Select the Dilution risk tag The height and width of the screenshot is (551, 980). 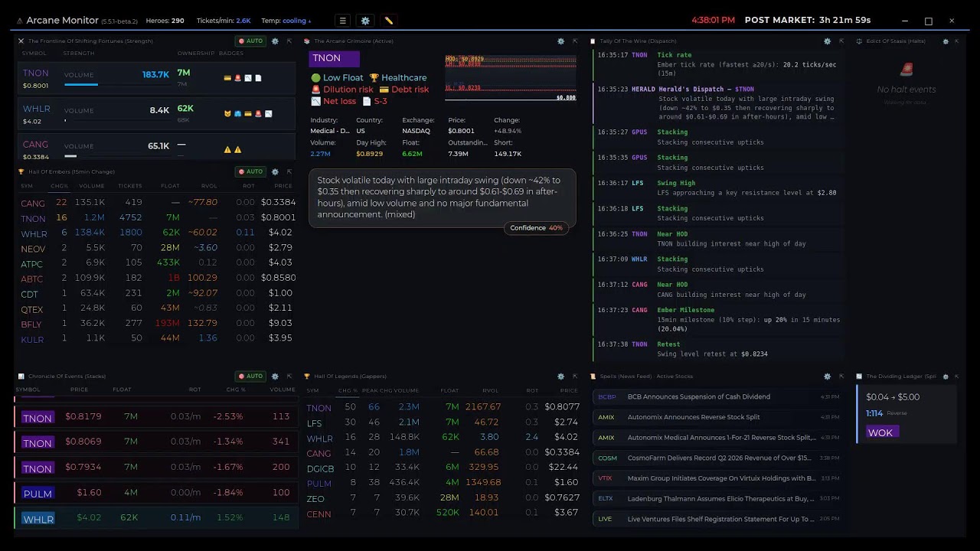342,90
